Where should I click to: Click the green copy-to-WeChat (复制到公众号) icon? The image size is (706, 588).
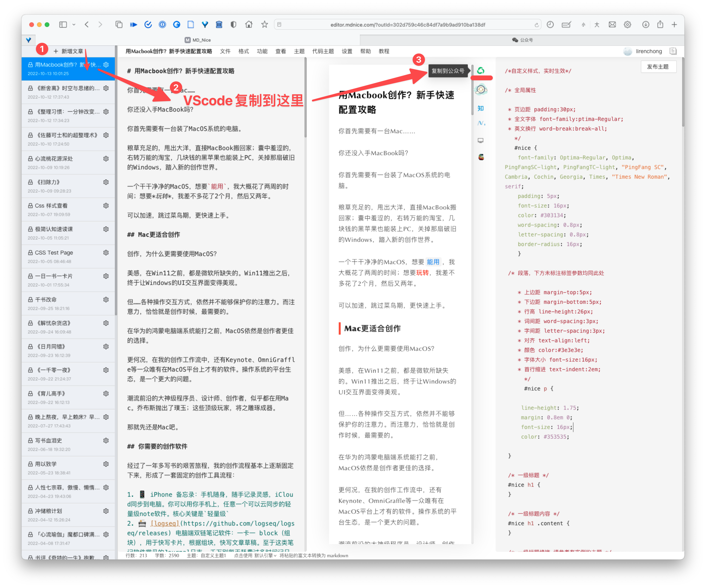tap(481, 70)
